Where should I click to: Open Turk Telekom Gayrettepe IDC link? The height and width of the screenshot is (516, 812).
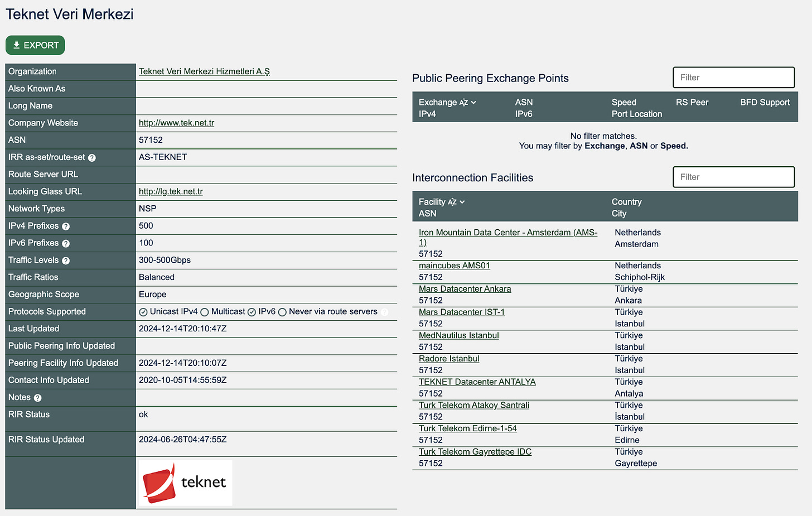point(475,452)
